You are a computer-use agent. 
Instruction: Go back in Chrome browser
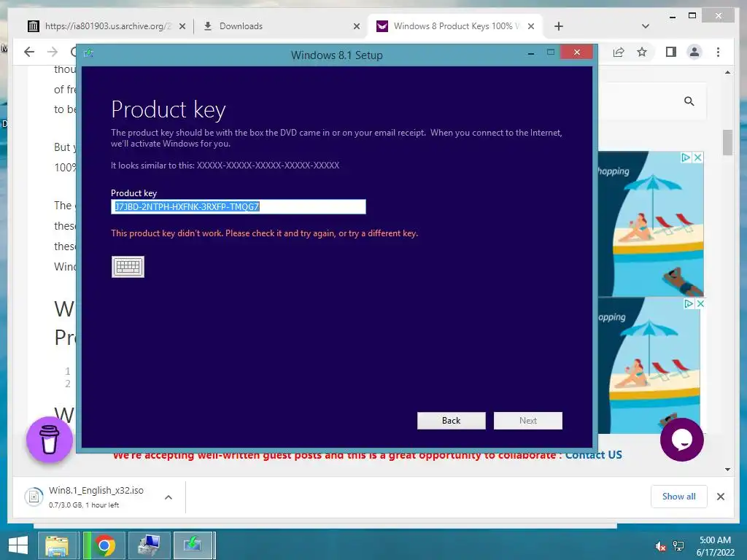[x=29, y=52]
